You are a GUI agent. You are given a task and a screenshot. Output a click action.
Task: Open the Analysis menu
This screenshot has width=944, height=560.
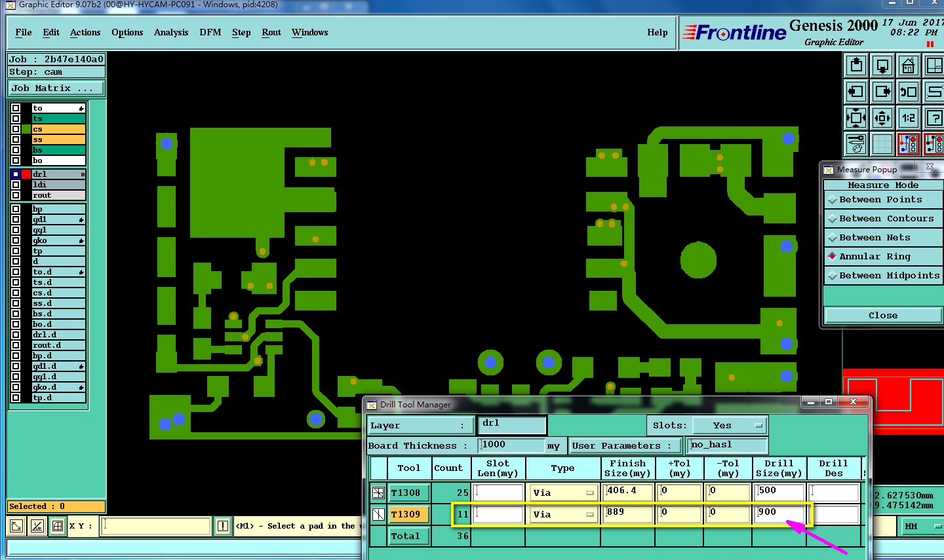click(171, 32)
